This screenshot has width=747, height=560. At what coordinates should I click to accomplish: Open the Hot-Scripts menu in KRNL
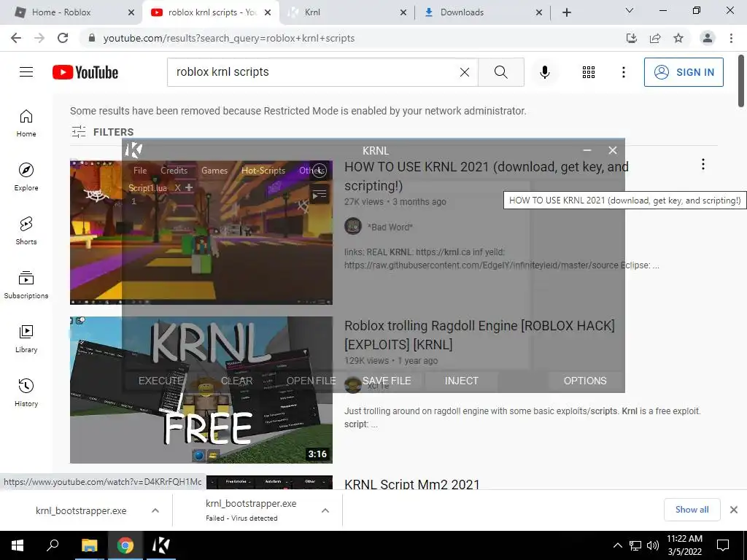[x=263, y=171]
